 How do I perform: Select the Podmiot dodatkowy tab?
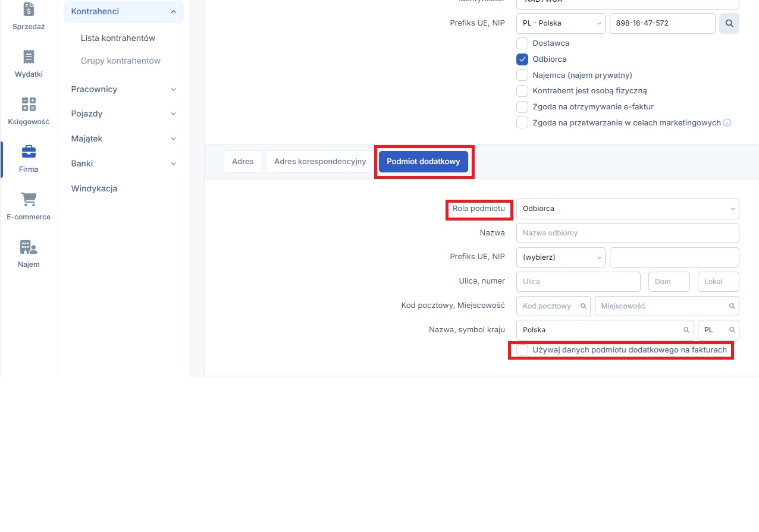click(424, 162)
